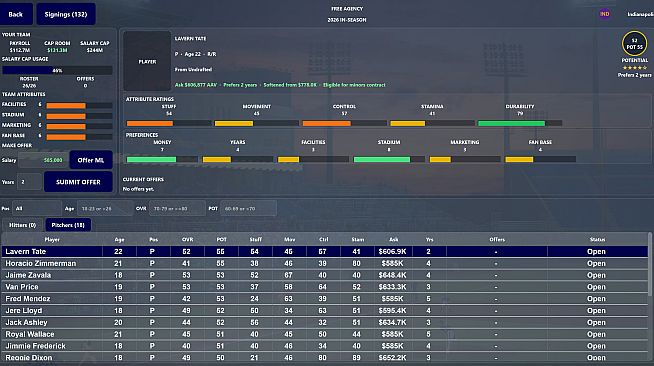Click the Durability attribute rating bar
654x366 pixels.
[520, 123]
